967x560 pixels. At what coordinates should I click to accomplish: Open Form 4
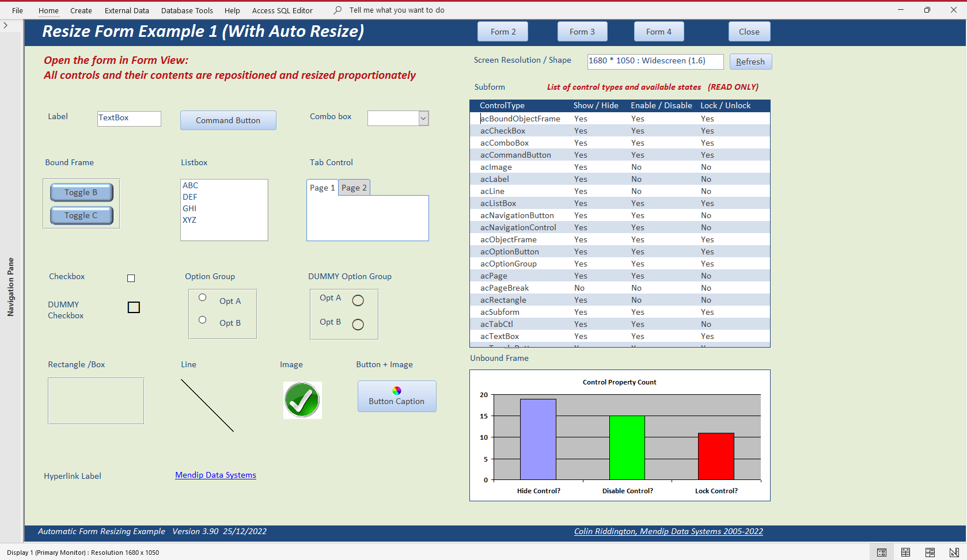click(x=659, y=32)
